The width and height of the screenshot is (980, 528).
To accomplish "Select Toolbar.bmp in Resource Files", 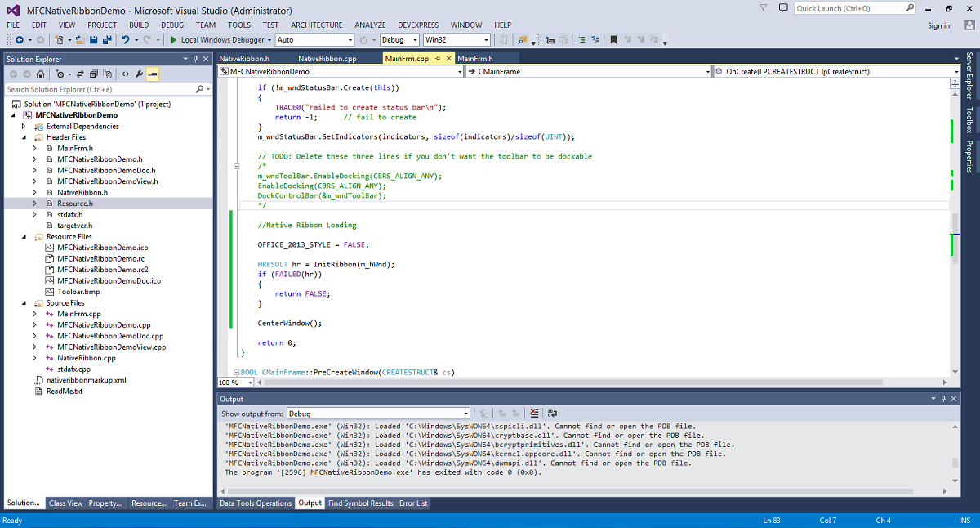I will (x=78, y=292).
